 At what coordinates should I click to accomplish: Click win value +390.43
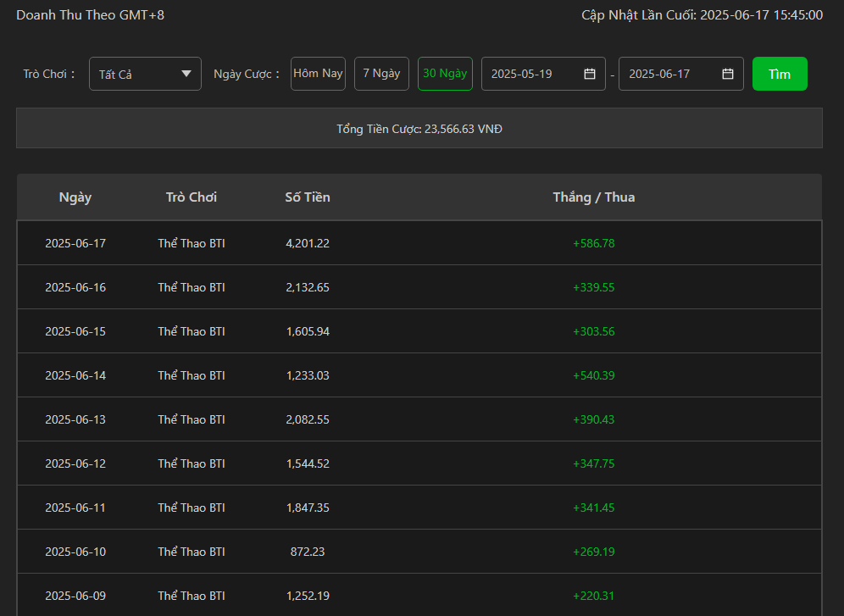click(594, 419)
